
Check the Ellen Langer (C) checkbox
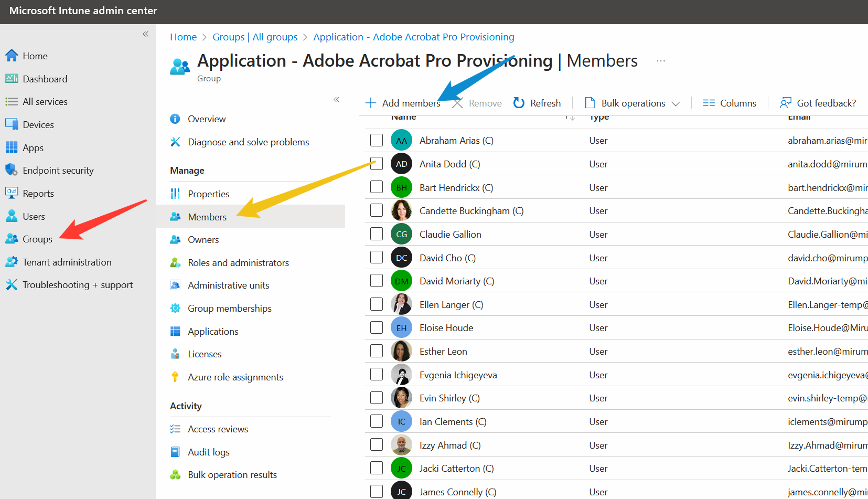click(377, 304)
